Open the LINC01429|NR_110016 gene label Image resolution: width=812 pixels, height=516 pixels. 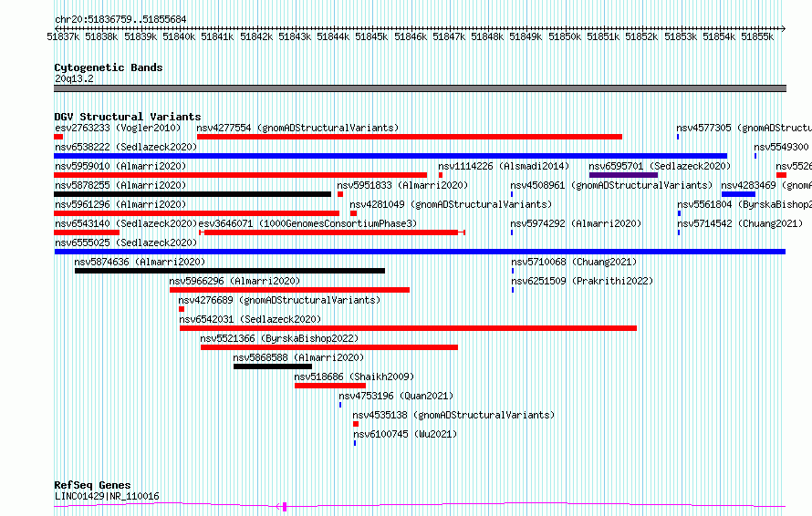point(107,496)
